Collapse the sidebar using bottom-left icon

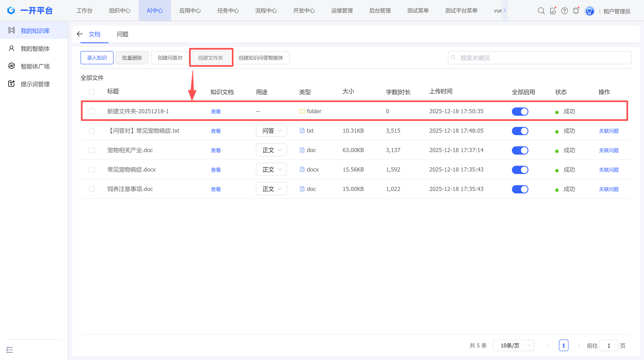[9, 349]
